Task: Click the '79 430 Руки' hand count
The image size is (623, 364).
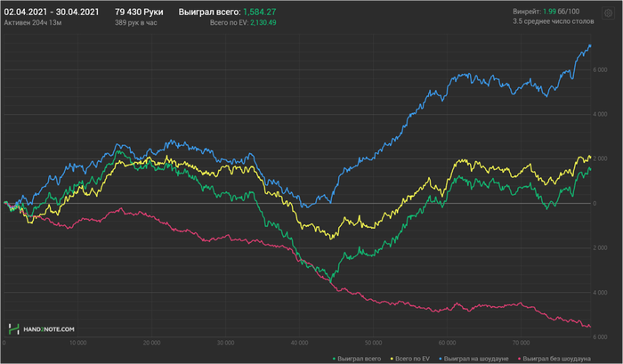Action: pos(139,12)
